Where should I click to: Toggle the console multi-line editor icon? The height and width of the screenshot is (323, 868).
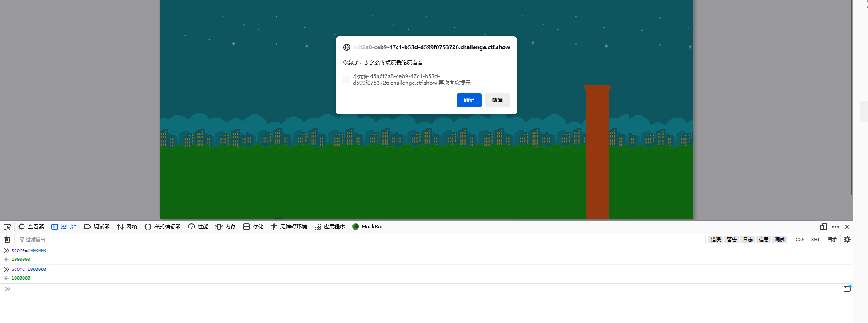[847, 289]
